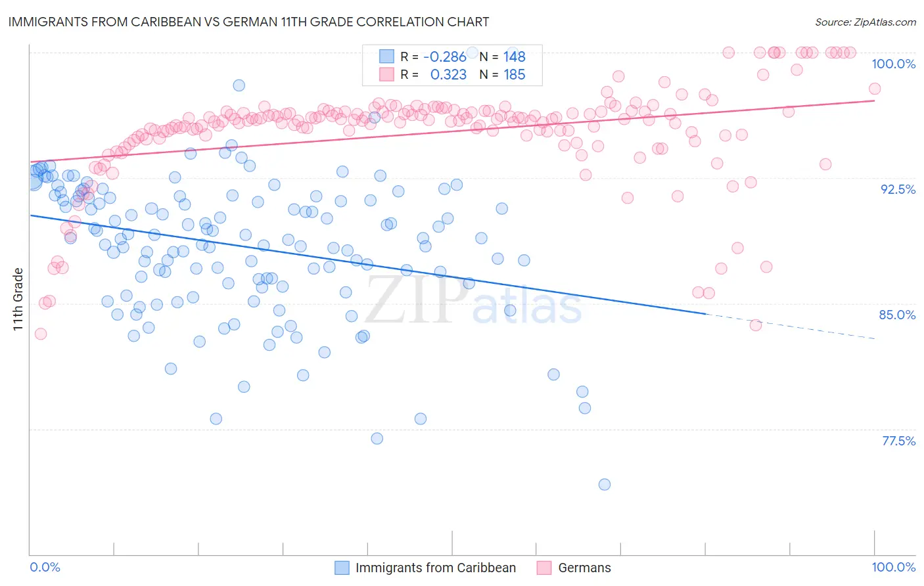
Task: Click the ZIPatlas watermark
Action: click(x=473, y=300)
